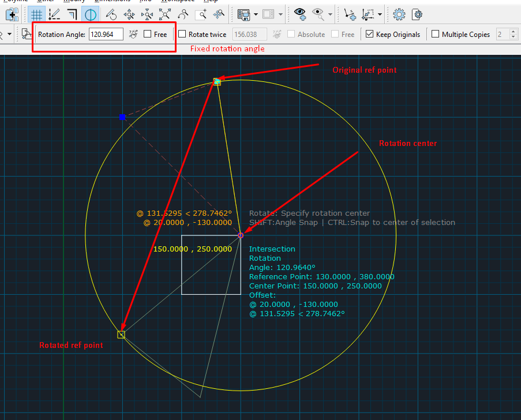
Task: Click the add view eye-plus icon
Action: 299,14
